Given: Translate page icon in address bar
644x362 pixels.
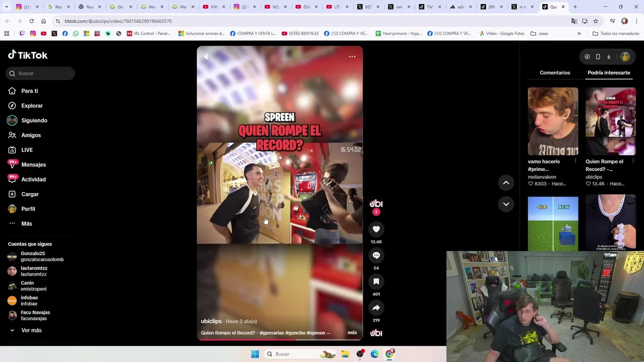Looking at the screenshot, I should (x=574, y=21).
